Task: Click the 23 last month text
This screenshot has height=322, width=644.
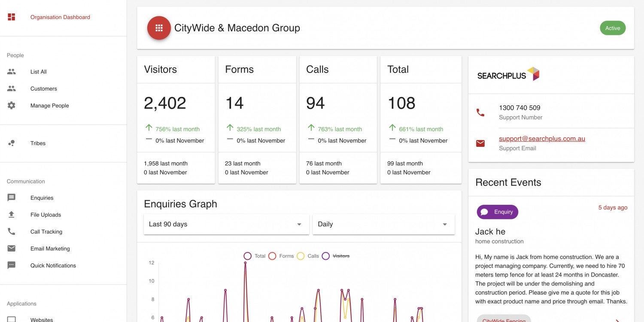Action: click(x=243, y=163)
